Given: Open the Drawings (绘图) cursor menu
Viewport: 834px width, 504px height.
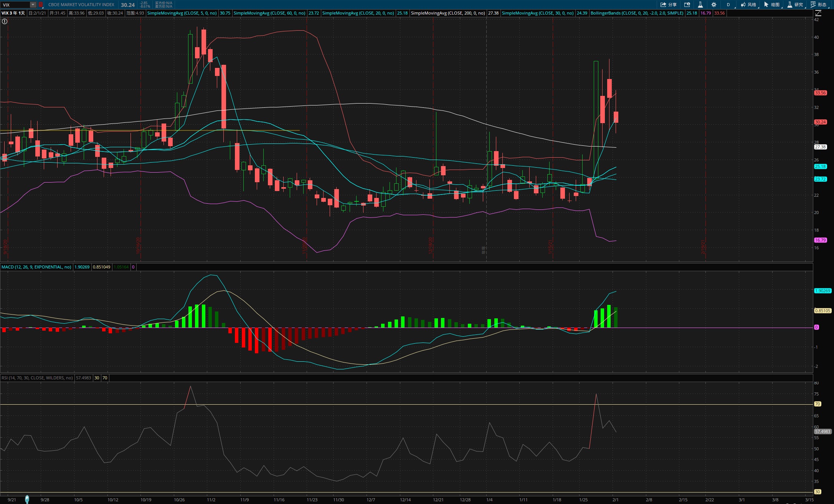Looking at the screenshot, I should coord(771,5).
